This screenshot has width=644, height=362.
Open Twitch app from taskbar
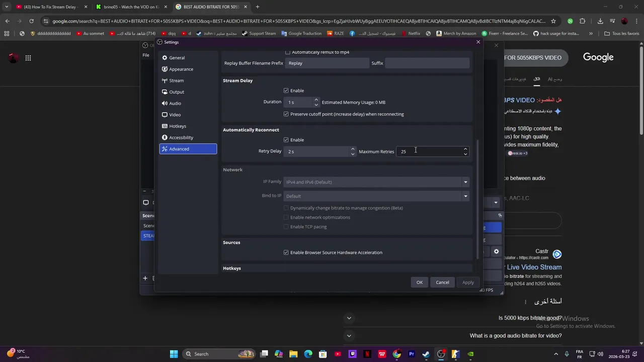pos(353,354)
